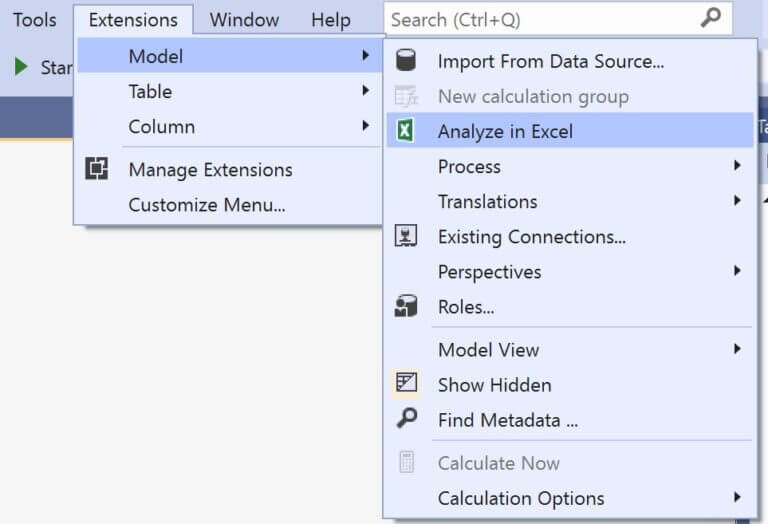
Task: Click the Search (Ctrl+Q) input field
Action: [x=540, y=19]
